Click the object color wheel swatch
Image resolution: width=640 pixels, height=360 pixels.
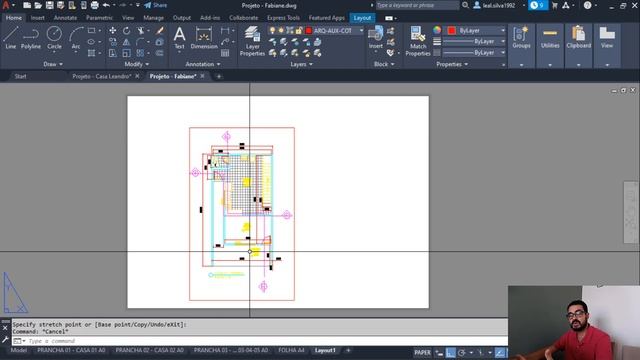click(437, 30)
